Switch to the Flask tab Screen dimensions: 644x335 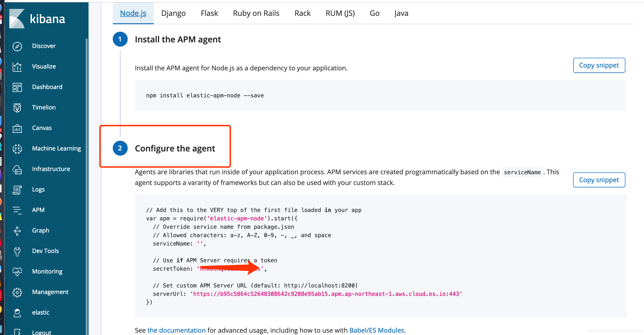[x=209, y=13]
